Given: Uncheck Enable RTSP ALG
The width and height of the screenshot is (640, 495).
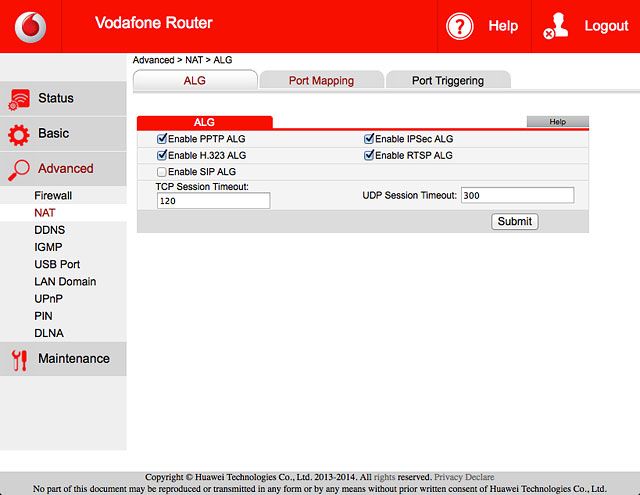Looking at the screenshot, I should [369, 155].
